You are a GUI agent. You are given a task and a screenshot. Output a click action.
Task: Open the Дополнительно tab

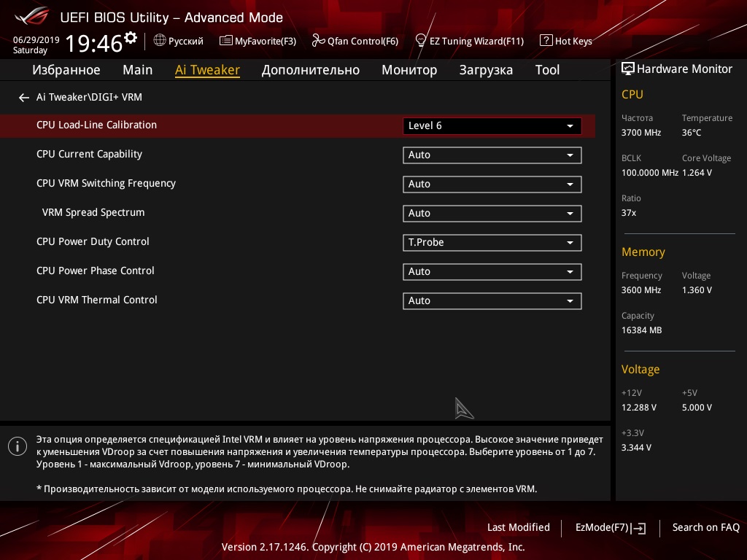[x=311, y=70]
